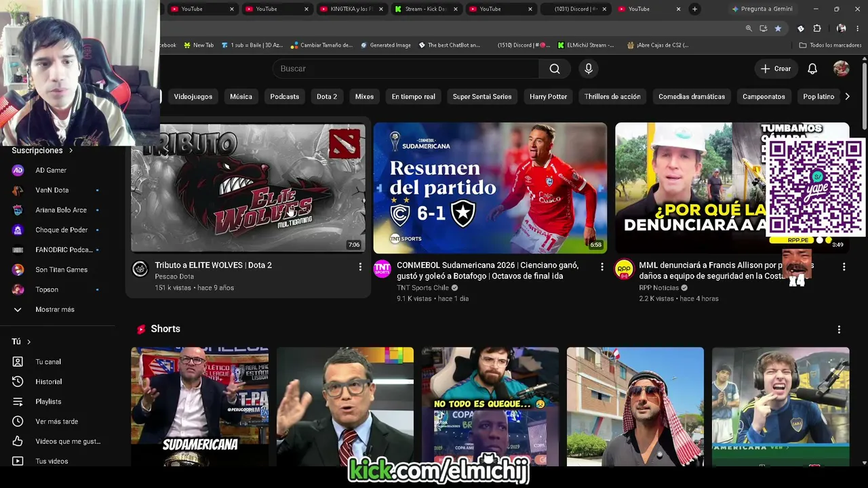868x488 pixels.
Task: Switch to the Stream - Kick browser tab
Action: point(425,9)
